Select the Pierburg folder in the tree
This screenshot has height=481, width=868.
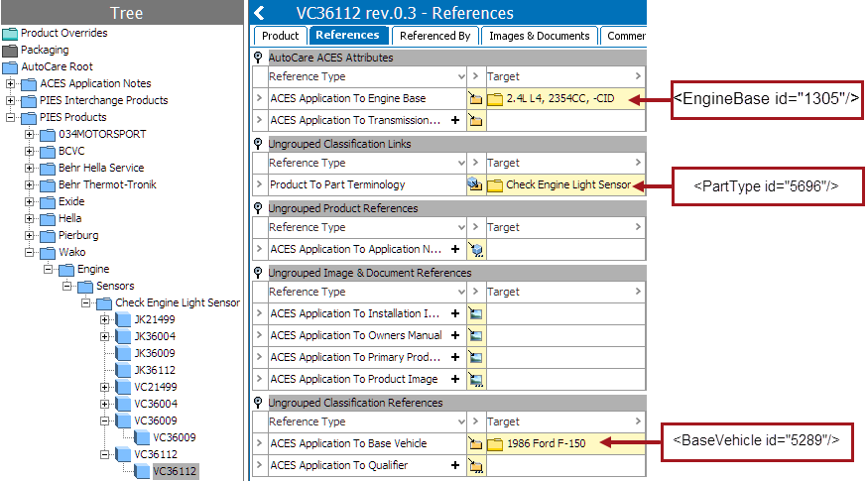[78, 235]
